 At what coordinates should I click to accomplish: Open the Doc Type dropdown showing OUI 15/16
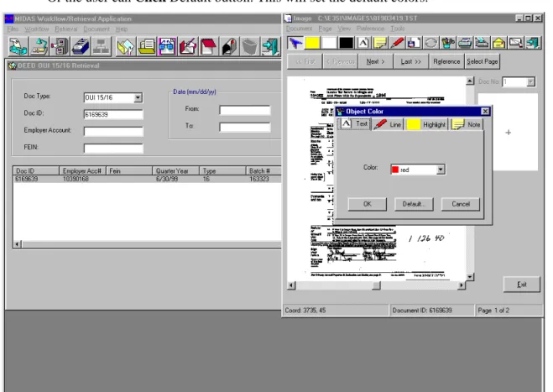138,97
